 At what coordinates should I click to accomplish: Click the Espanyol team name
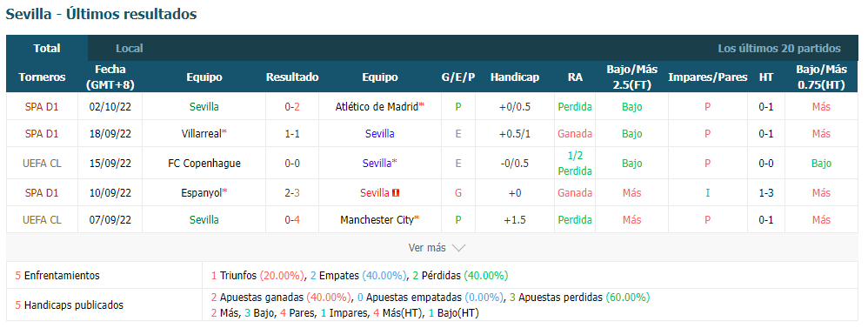[x=202, y=193]
